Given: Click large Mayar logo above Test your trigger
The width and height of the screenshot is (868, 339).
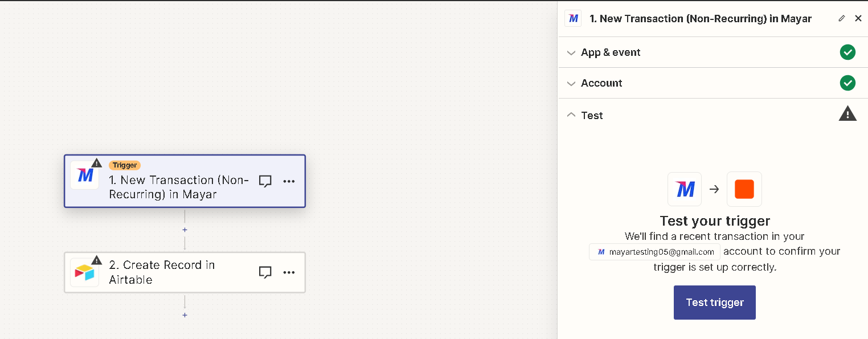Looking at the screenshot, I should point(685,189).
